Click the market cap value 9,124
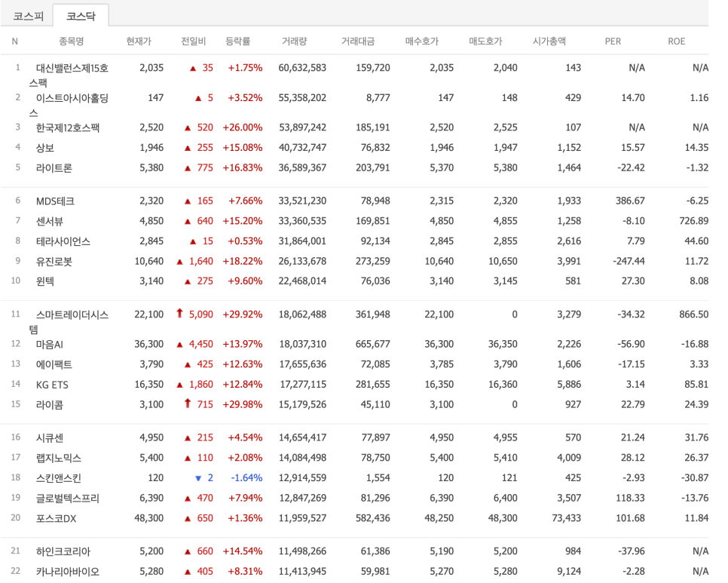 tap(569, 572)
